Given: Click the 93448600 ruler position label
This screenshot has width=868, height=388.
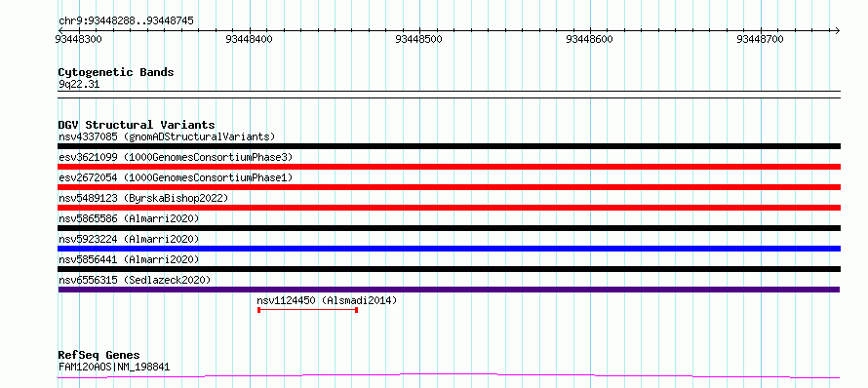Looking at the screenshot, I should 590,39.
